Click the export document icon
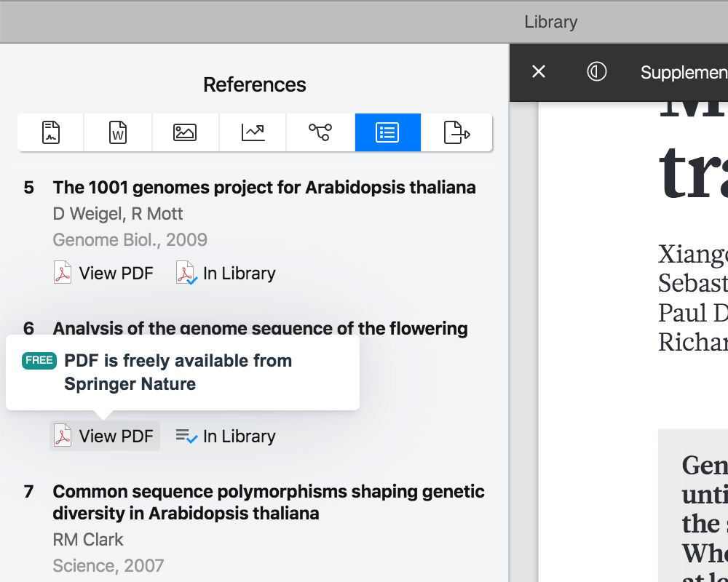The height and width of the screenshot is (582, 728). point(456,132)
